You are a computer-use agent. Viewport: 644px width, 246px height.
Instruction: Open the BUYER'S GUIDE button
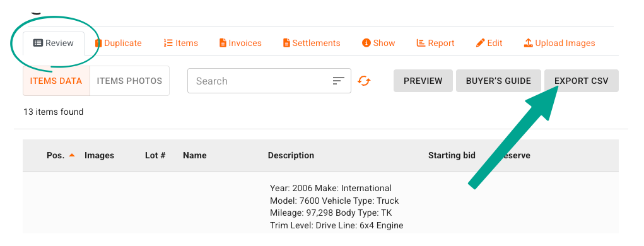click(498, 81)
